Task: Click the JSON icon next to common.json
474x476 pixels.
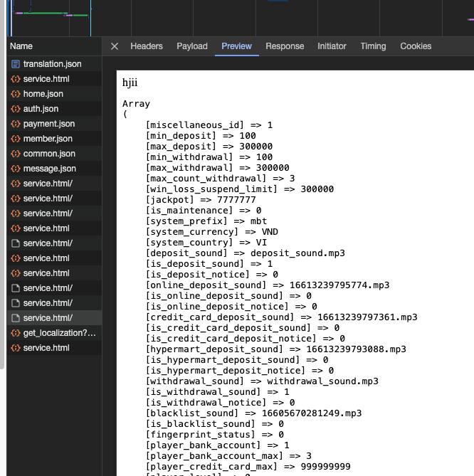Action: click(x=16, y=153)
